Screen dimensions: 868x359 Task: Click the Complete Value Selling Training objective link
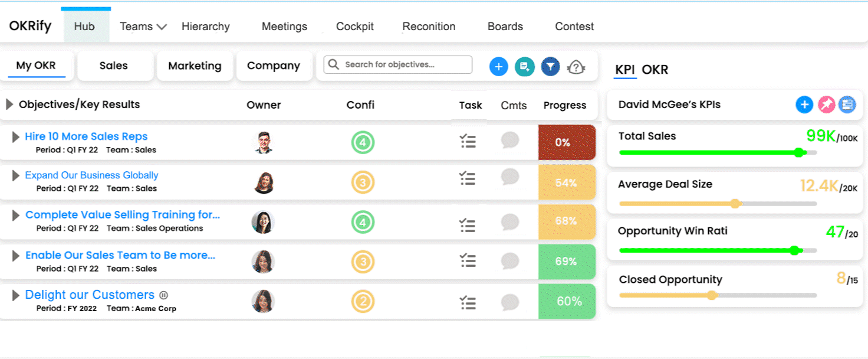point(122,215)
